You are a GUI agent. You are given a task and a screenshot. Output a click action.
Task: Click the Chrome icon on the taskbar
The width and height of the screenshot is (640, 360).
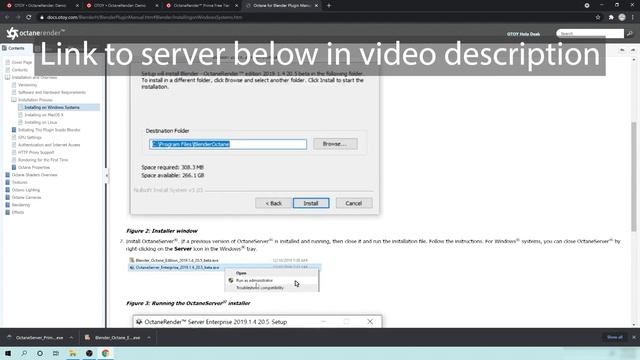click(105, 353)
